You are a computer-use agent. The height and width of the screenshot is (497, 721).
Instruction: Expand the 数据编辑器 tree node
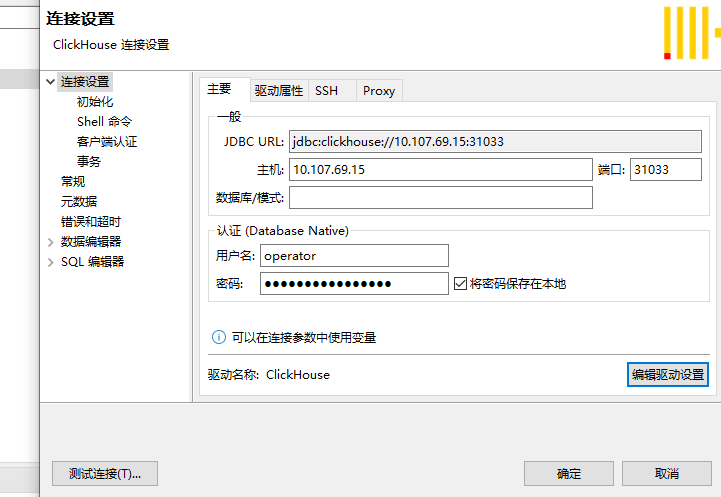pyautogui.click(x=51, y=242)
